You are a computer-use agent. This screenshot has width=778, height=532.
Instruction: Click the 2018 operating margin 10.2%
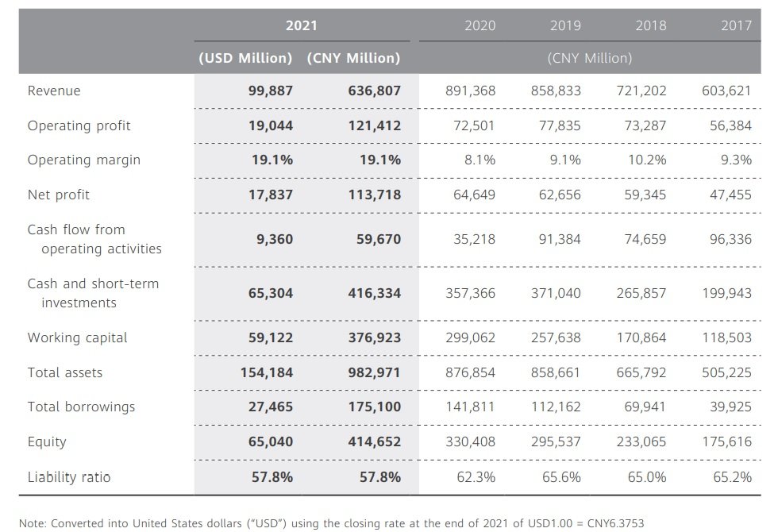pyautogui.click(x=646, y=160)
